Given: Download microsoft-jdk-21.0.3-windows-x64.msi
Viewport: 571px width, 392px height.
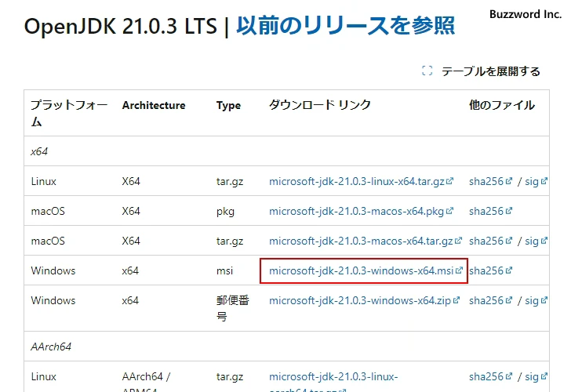Looking at the screenshot, I should [362, 270].
